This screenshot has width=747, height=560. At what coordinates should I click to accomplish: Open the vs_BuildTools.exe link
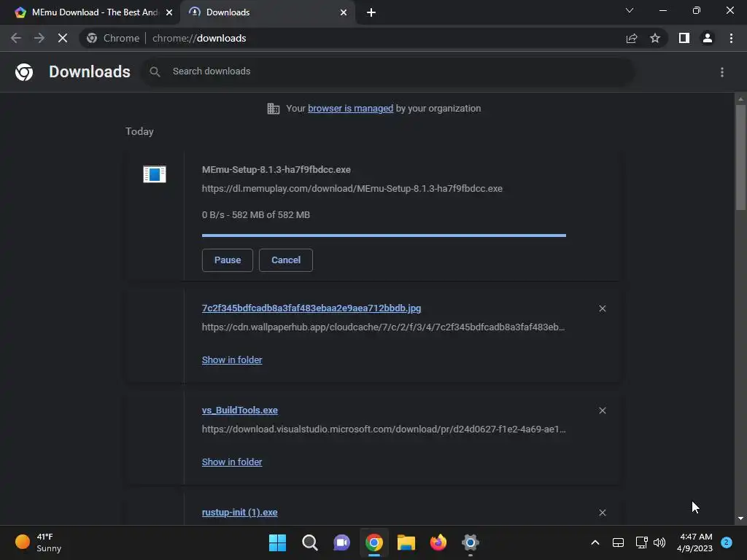[239, 410]
